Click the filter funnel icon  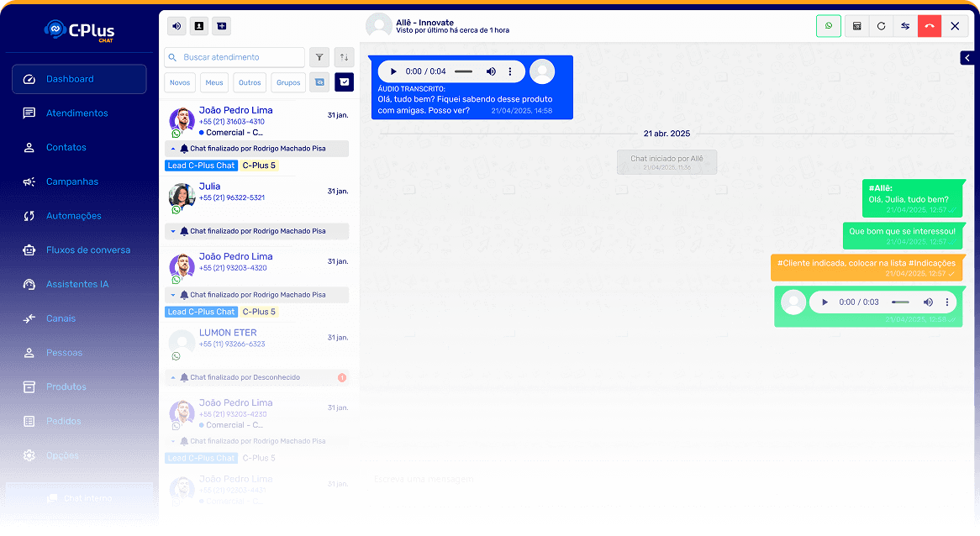click(x=319, y=57)
